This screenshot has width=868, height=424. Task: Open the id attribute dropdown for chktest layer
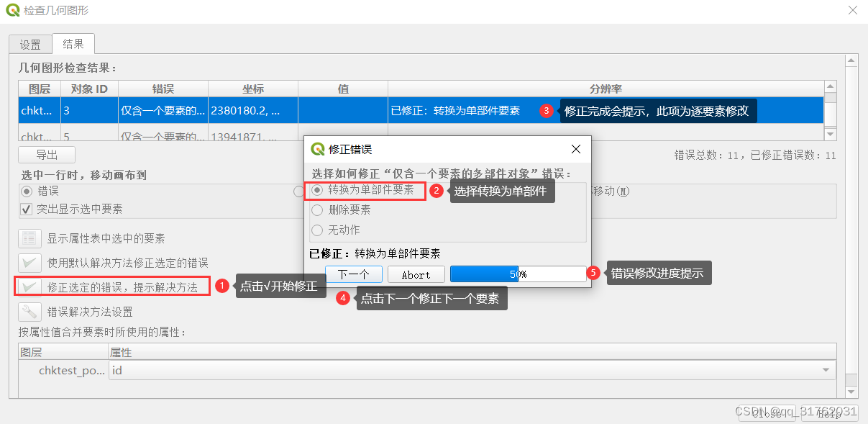[472, 370]
